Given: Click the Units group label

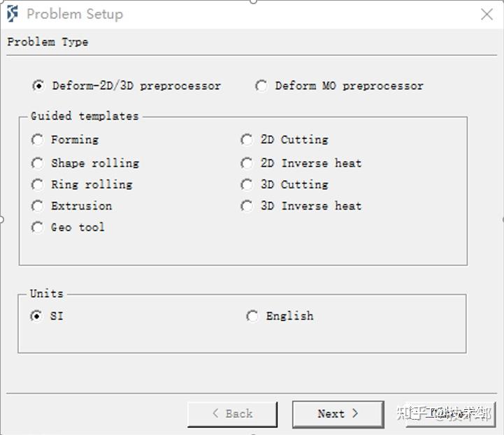Looking at the screenshot, I should [x=47, y=293].
